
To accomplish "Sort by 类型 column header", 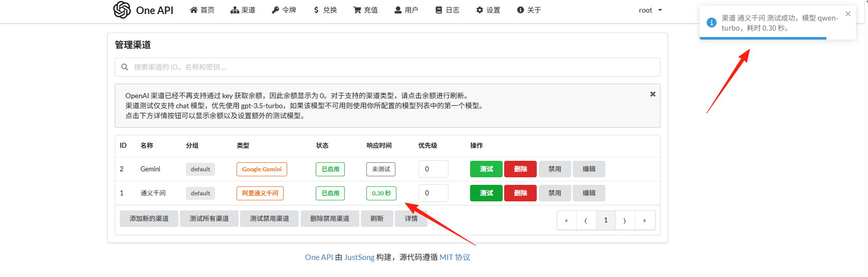I will click(x=243, y=145).
